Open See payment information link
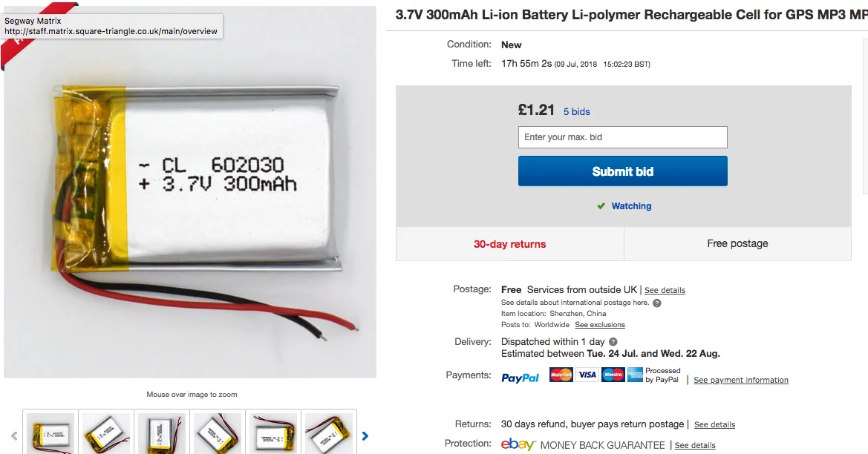Image resolution: width=868 pixels, height=454 pixels. point(741,380)
